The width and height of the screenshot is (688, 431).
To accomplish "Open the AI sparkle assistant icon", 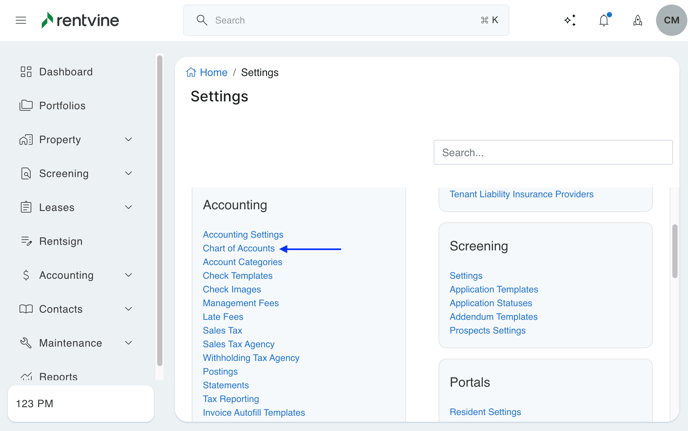I will coord(570,20).
